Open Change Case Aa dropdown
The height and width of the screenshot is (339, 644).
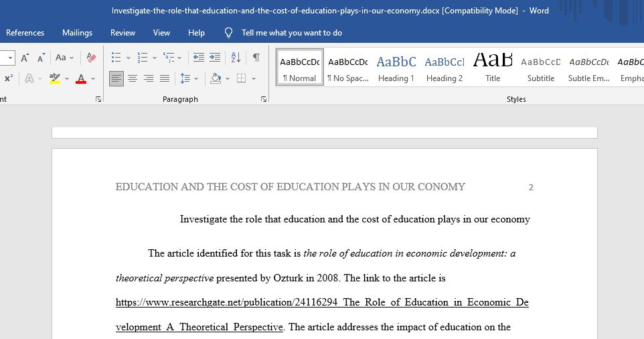(x=64, y=58)
